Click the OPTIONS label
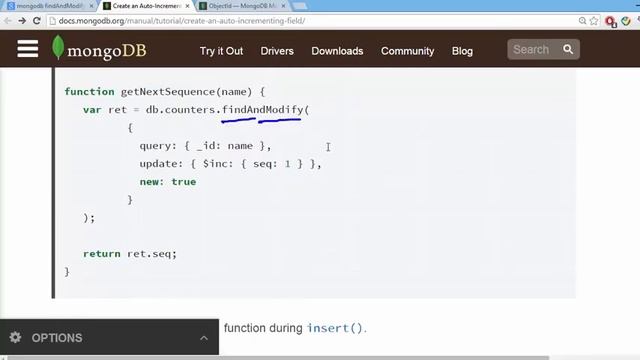This screenshot has width=640, height=360. [57, 338]
